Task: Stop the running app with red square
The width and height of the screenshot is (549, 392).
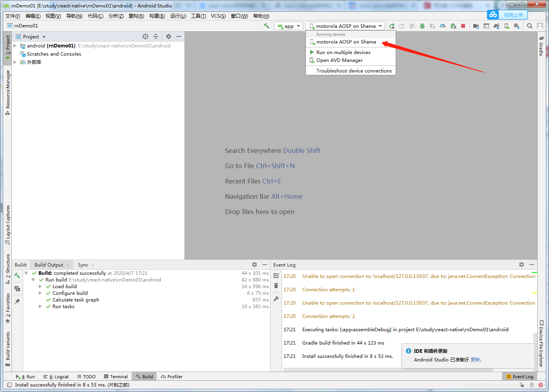Action: point(463,26)
